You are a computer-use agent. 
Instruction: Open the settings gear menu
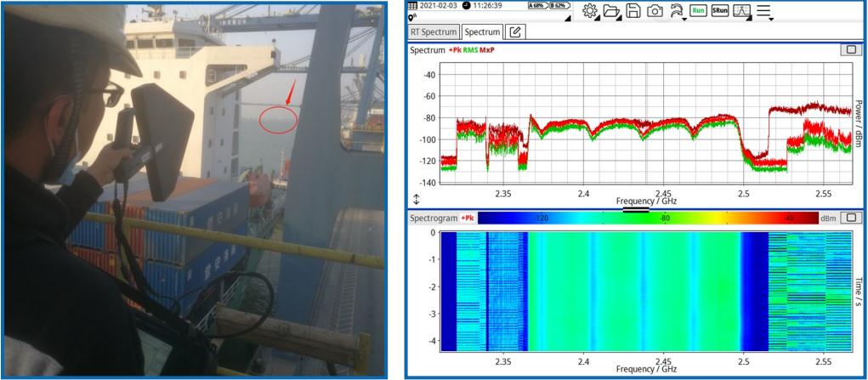coord(588,10)
